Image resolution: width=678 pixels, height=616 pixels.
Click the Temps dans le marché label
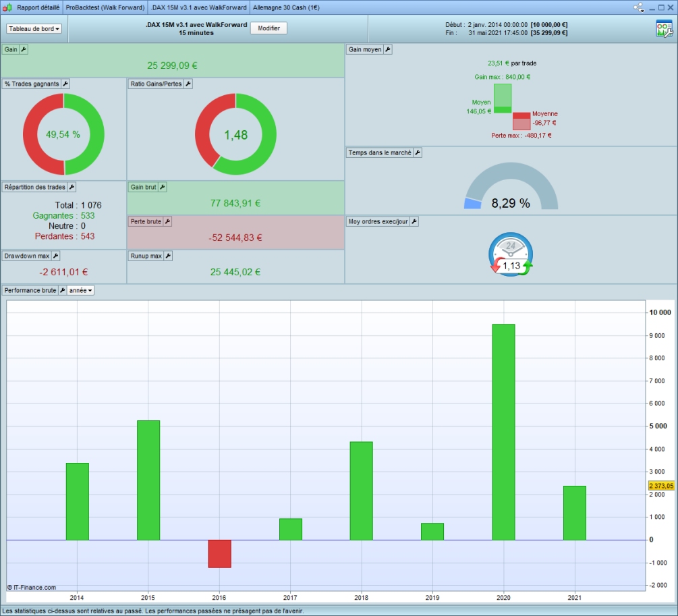pyautogui.click(x=380, y=152)
